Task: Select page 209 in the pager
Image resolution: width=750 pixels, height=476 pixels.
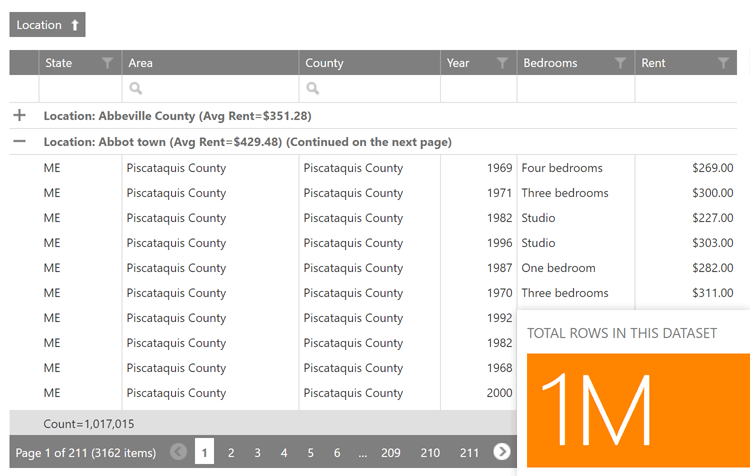Action: [391, 453]
